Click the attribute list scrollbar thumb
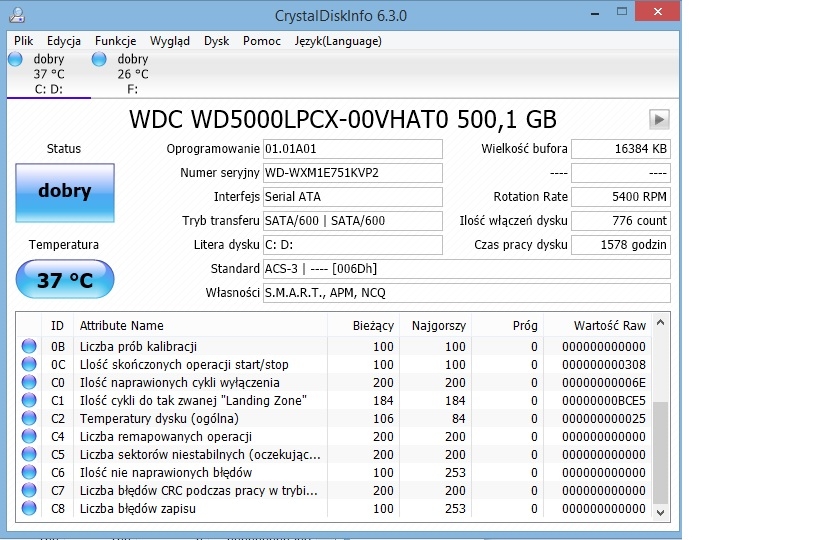819x540 pixels. (x=660, y=453)
